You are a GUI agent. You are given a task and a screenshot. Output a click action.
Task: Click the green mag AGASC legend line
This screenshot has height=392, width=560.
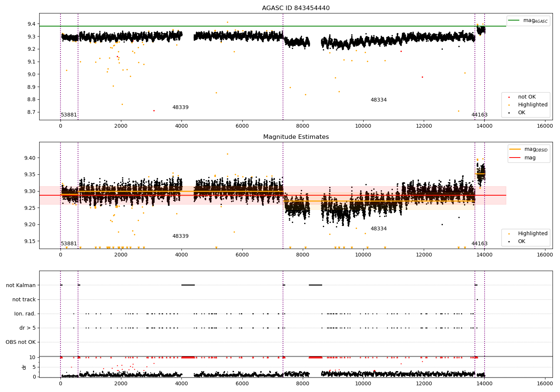coord(514,21)
